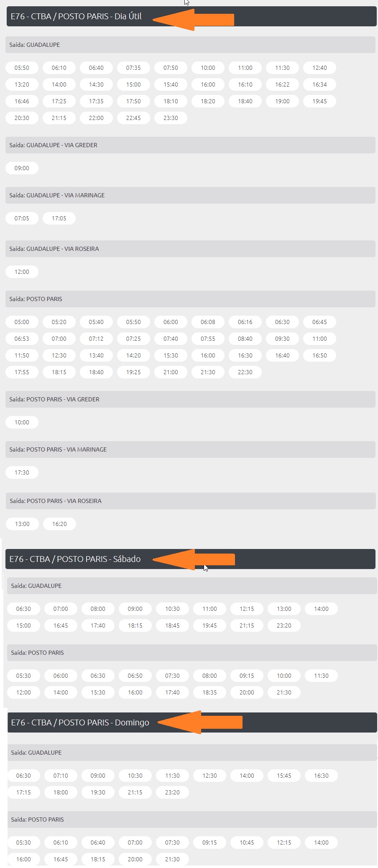Pick the 17:05 Guadalupe Via Marinage time
Screen dimensions: 378x868
coord(59,218)
